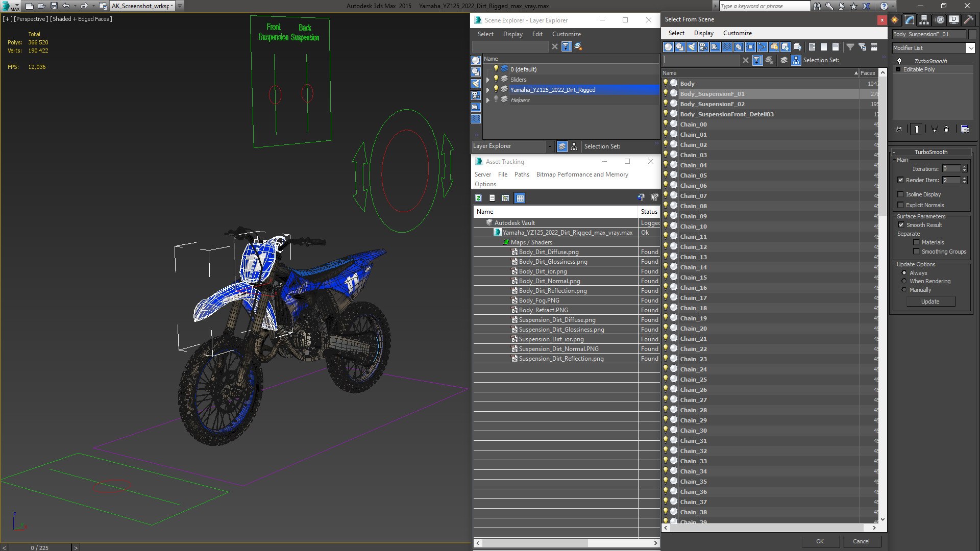Click the Iterations spinner up arrow

click(x=964, y=167)
